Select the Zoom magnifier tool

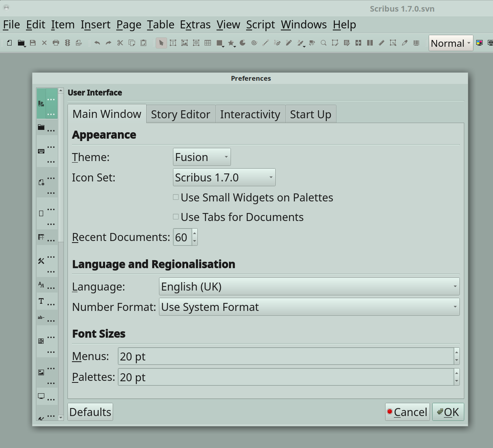point(324,43)
